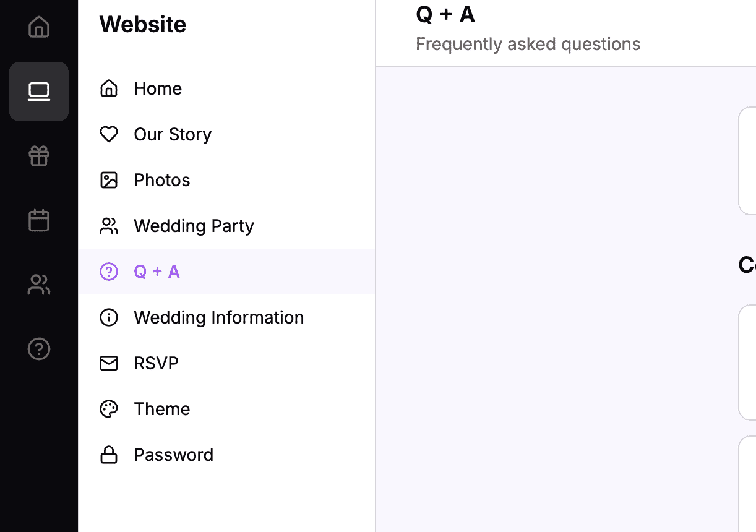Navigate to the Theme settings
Screen dimensions: 756x532
161,409
